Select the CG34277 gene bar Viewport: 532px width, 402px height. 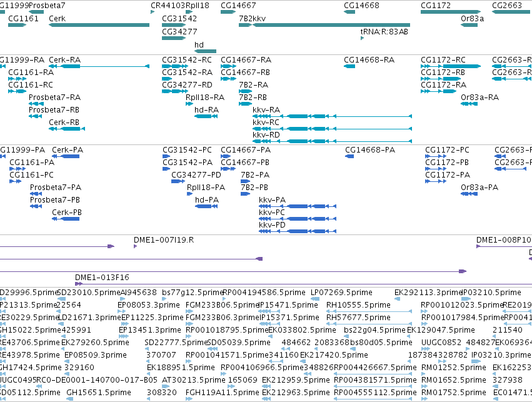pyautogui.click(x=174, y=38)
